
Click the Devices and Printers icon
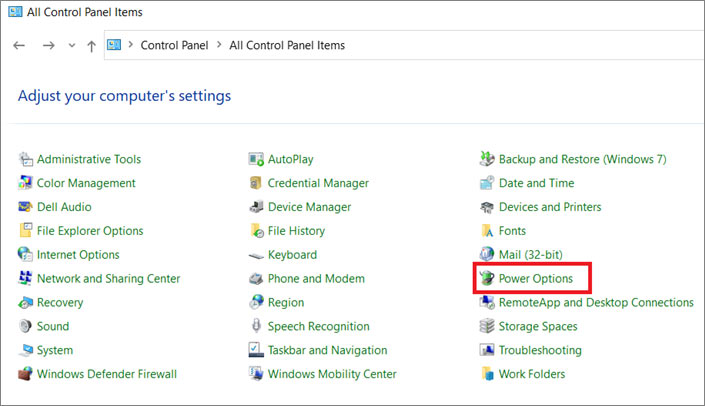point(487,207)
